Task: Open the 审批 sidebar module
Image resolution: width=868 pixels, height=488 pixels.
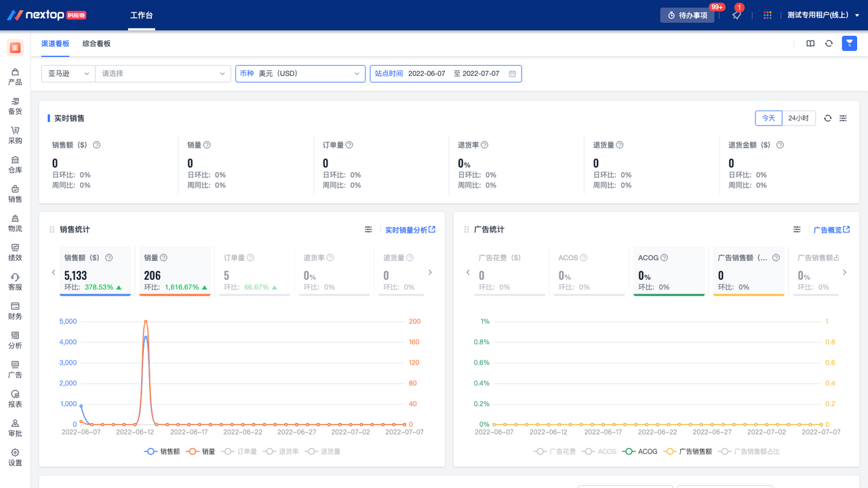Action: [x=15, y=428]
